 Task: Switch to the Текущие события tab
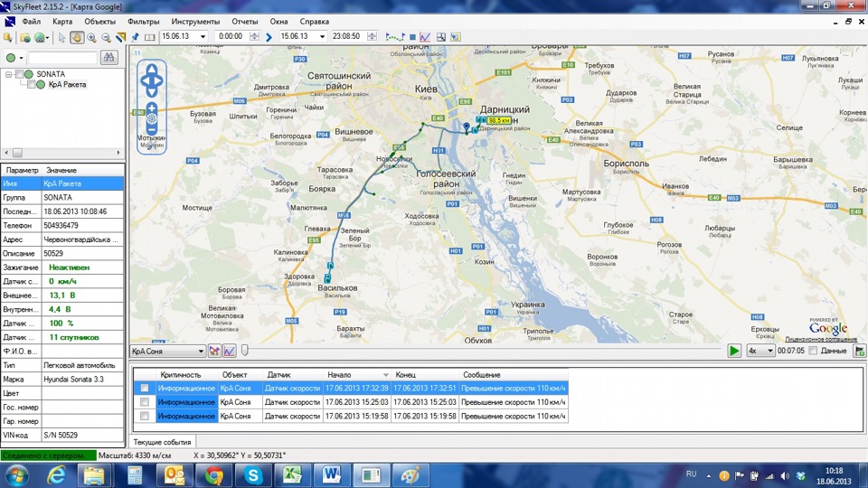(162, 442)
